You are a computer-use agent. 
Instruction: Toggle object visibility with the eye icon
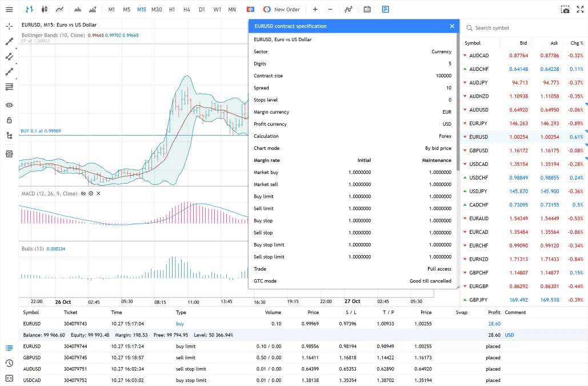(9, 104)
